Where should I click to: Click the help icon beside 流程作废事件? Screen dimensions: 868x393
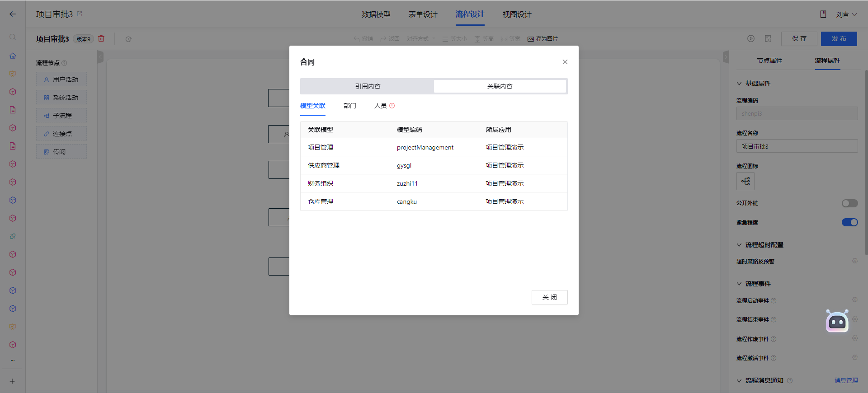774,339
